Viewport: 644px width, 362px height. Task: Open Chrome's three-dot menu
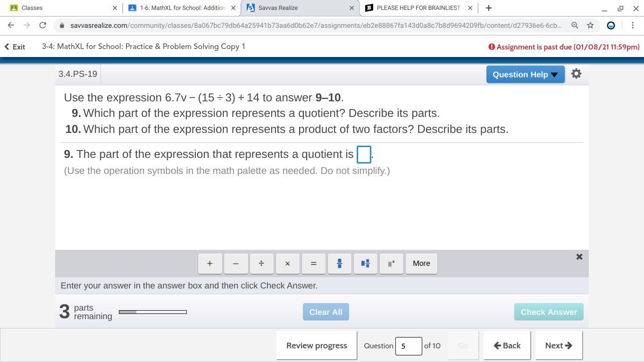coord(633,25)
